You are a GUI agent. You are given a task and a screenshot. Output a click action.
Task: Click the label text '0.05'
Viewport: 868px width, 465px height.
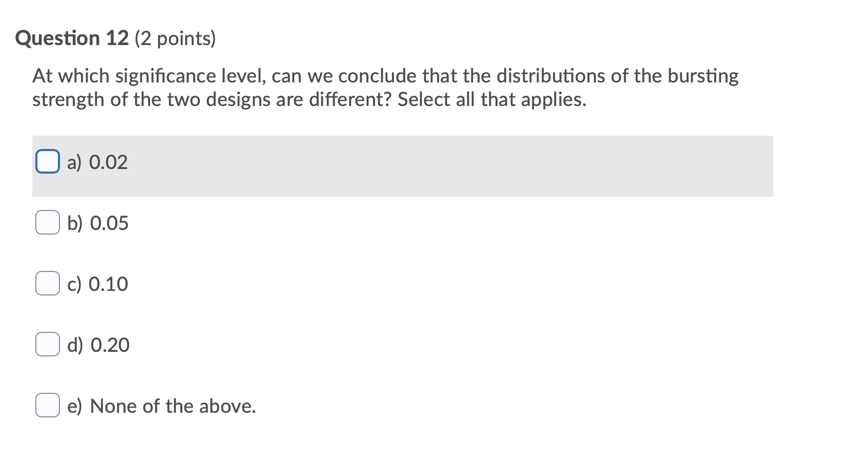click(109, 223)
